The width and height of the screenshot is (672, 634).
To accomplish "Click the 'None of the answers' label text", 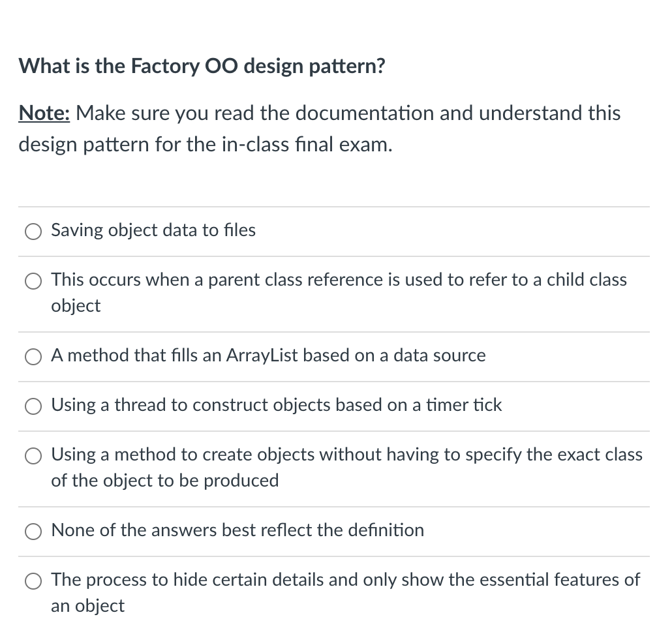I will point(237,530).
